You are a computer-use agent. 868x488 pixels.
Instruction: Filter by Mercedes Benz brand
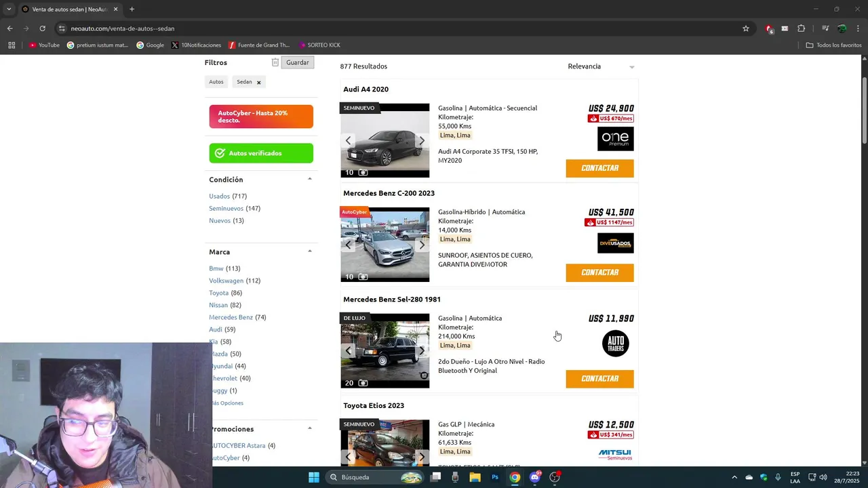coord(231,317)
